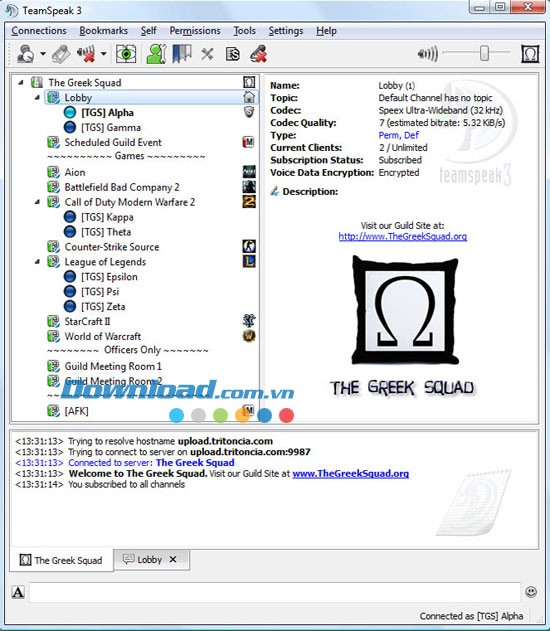Click the Aion game icon
Viewport: 550px width, 631px height.
pyautogui.click(x=249, y=172)
